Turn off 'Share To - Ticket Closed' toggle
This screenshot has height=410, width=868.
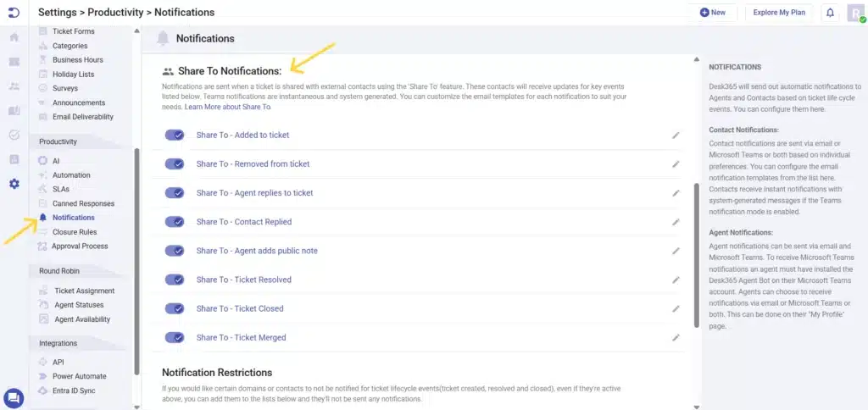(x=175, y=308)
